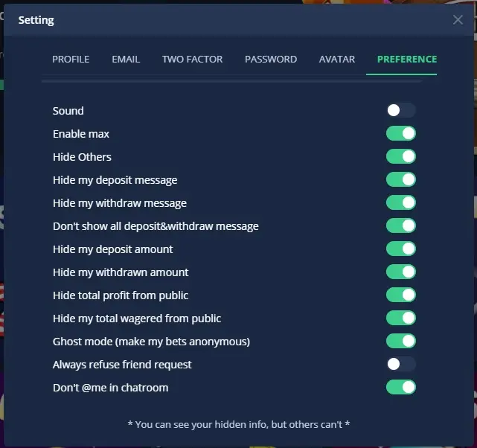477x448 pixels.
Task: Toggle Hide my deposit message off
Action: pos(401,180)
